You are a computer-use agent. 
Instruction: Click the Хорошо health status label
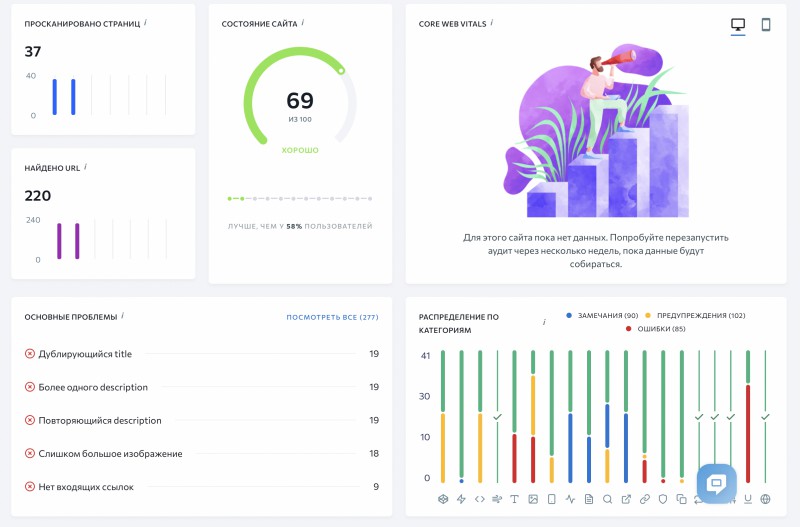(300, 150)
